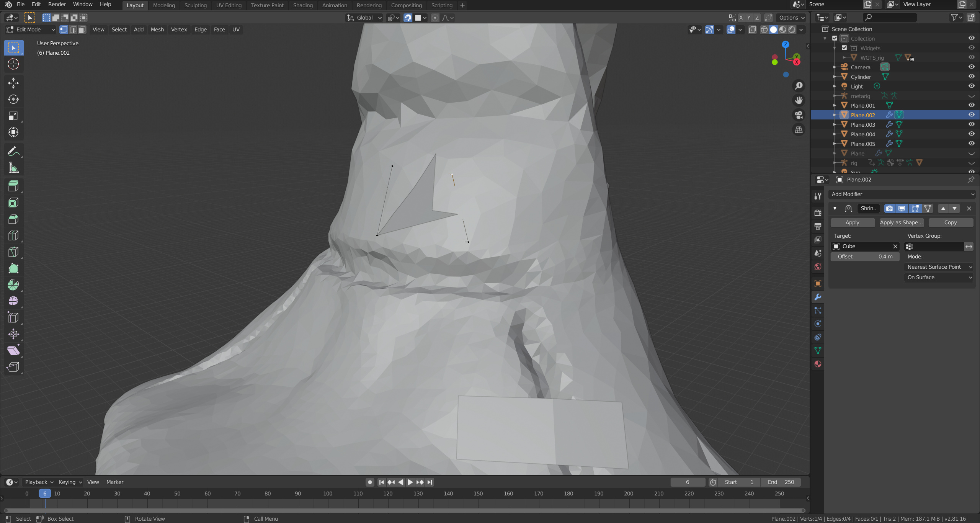Open the Nearest Surface Point mode dropdown
Image resolution: width=980 pixels, height=523 pixels.
click(x=939, y=267)
